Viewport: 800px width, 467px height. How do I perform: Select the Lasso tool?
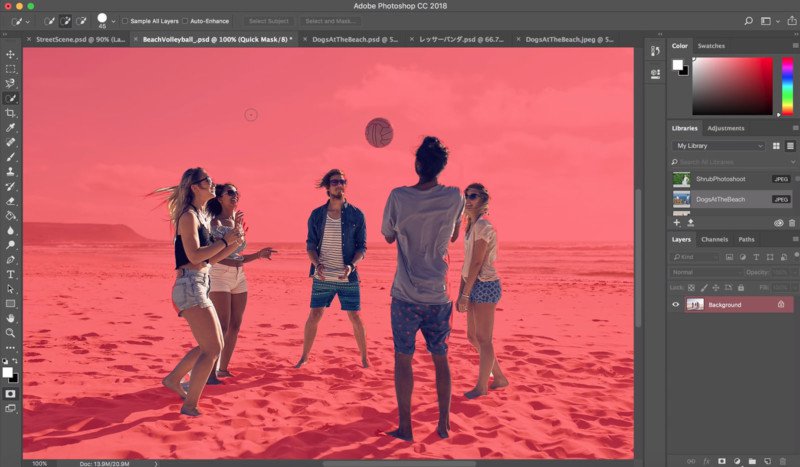pyautogui.click(x=10, y=83)
